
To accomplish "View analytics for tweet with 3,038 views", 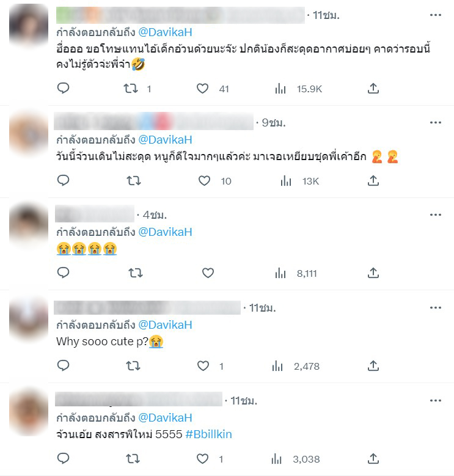I will 276,459.
